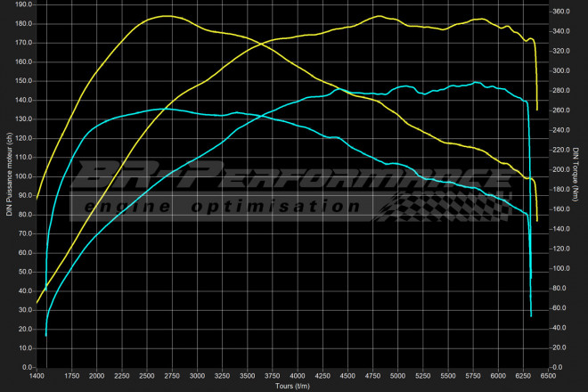
Task: Click the 1400 tick on rpm axis
Action: [x=37, y=377]
